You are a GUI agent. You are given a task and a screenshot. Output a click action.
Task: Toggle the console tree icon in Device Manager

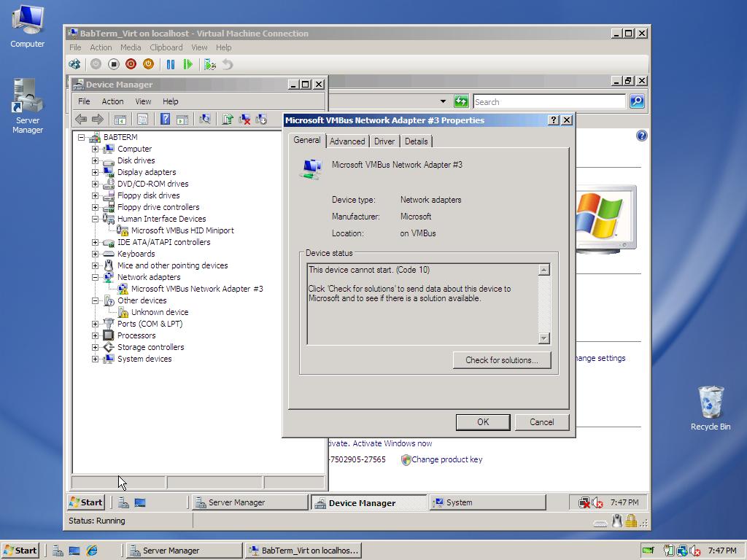click(120, 119)
